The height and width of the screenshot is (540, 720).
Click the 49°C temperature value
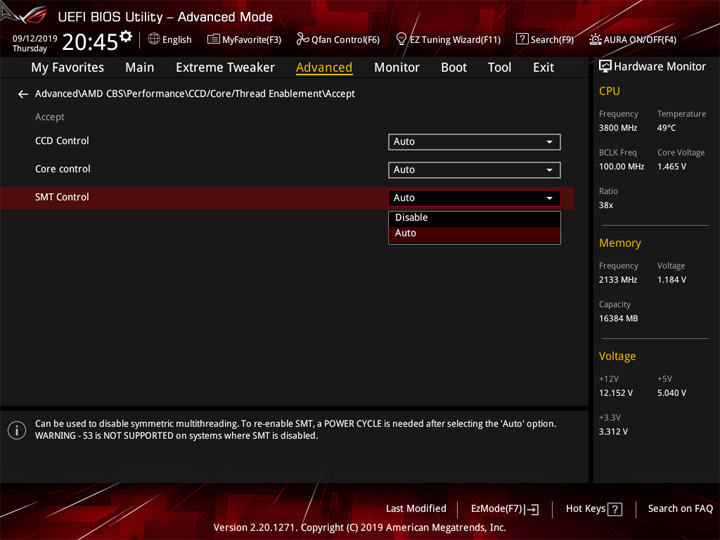(x=666, y=128)
